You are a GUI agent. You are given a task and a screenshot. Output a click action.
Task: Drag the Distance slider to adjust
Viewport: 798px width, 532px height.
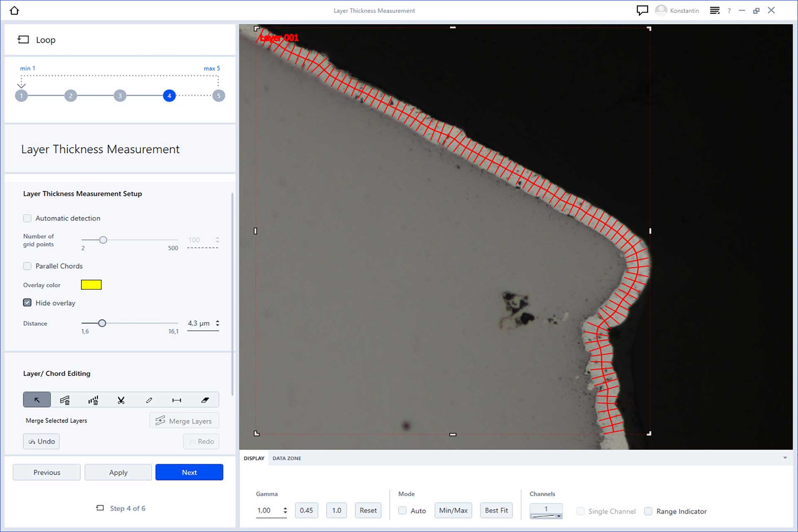coord(101,323)
